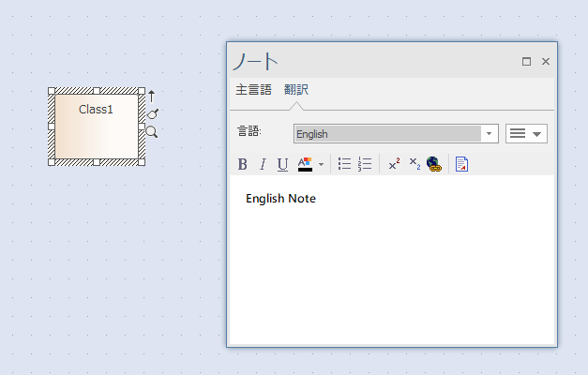Insert hyperlink with globe icon
Image resolution: width=588 pixels, height=375 pixels.
coord(434,164)
